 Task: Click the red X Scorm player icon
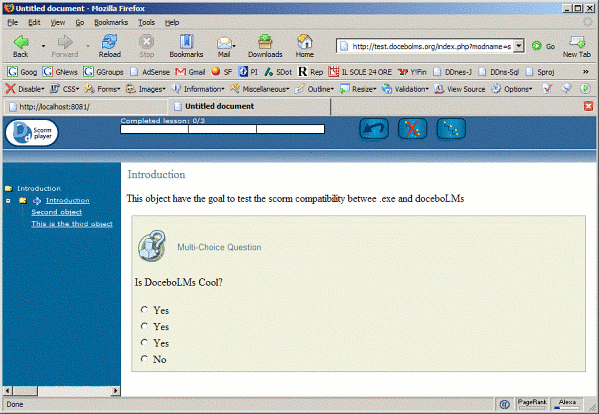(413, 129)
